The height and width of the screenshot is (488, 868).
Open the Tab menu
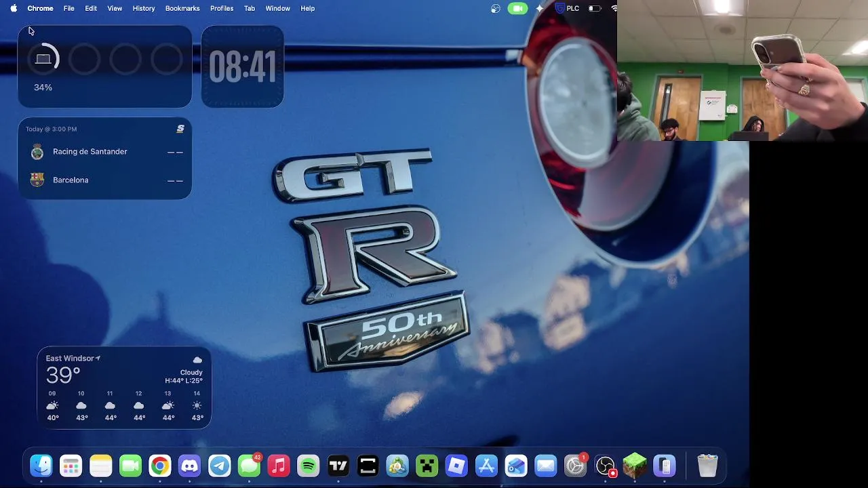tap(250, 8)
